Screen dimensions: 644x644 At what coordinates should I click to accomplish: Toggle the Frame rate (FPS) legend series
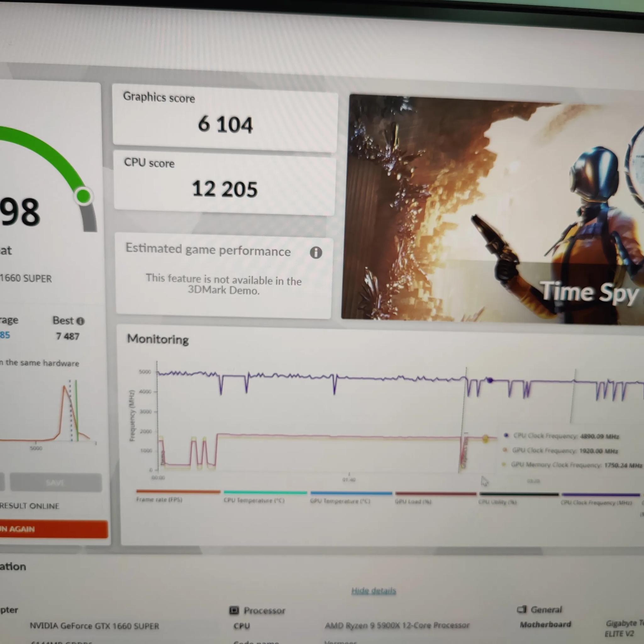pos(178,496)
